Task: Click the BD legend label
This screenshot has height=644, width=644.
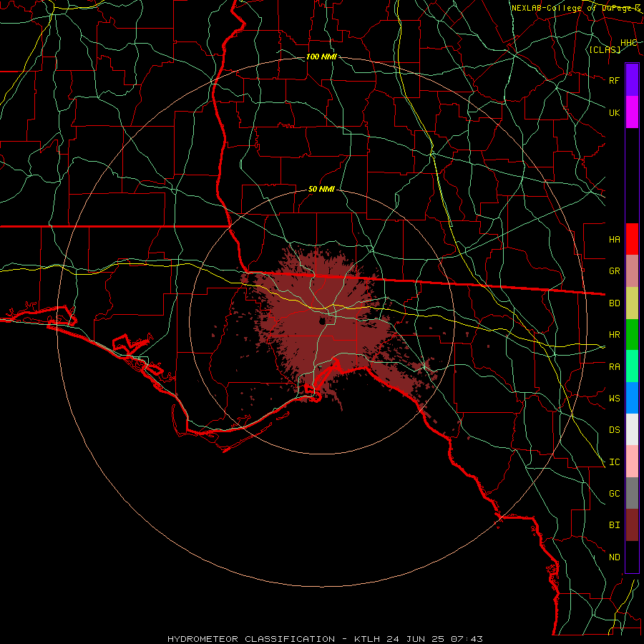Action: 614,303
